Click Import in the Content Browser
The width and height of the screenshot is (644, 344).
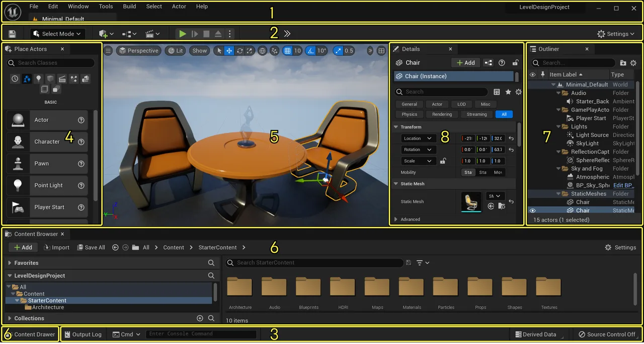coord(56,247)
